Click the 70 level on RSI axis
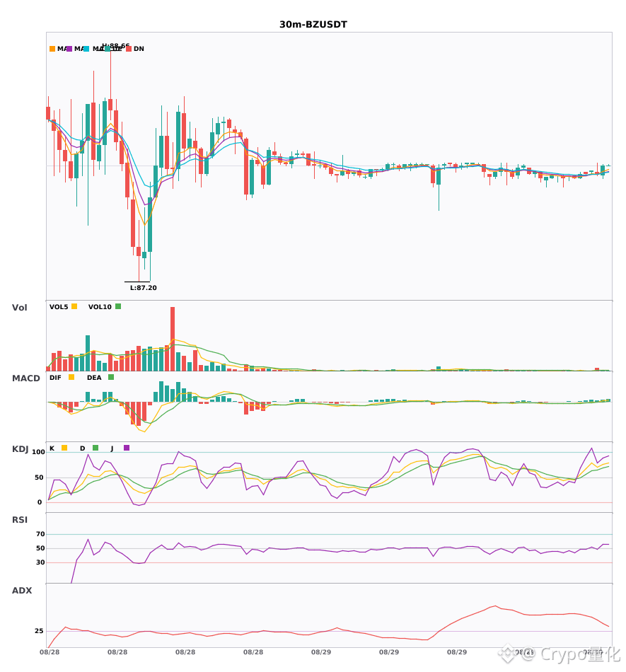The image size is (626, 672). (x=40, y=534)
